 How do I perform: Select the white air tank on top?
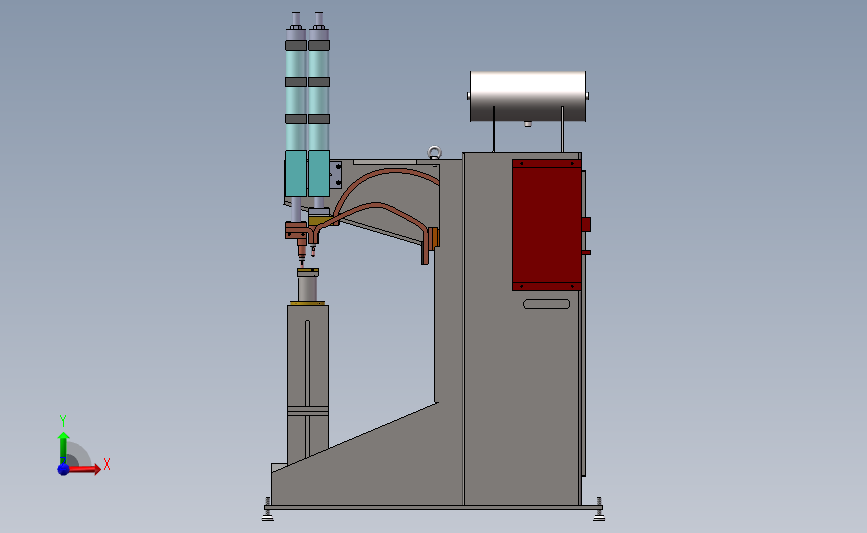(528, 96)
